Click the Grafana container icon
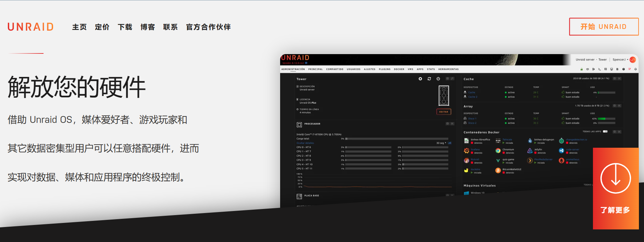 pyautogui.click(x=466, y=151)
